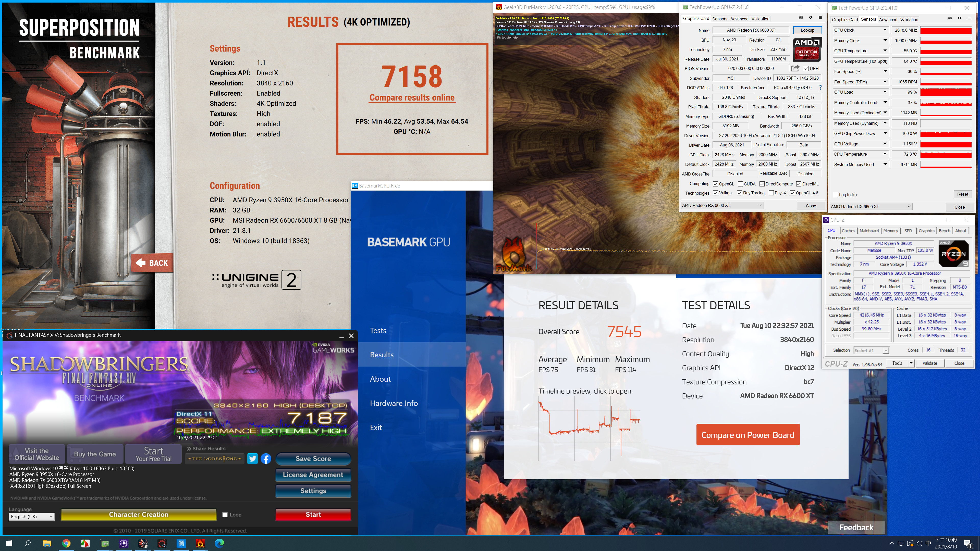Viewport: 980px width, 551px height.
Task: Switch to FurMark taskbar icon
Action: pos(200,543)
